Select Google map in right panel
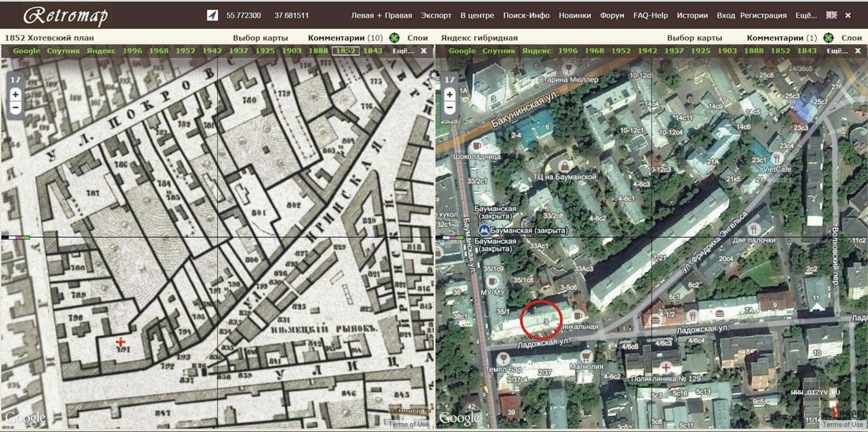868x432 pixels. 462,51
